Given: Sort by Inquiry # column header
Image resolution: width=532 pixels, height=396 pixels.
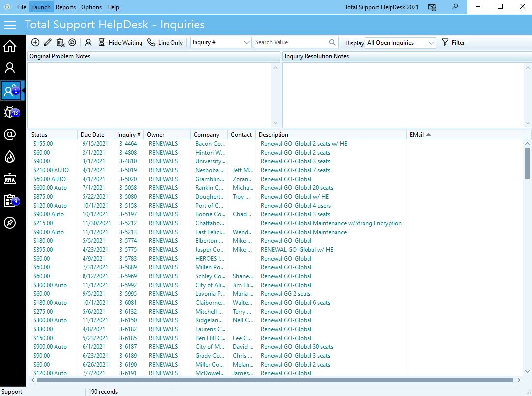Looking at the screenshot, I should [x=129, y=135].
